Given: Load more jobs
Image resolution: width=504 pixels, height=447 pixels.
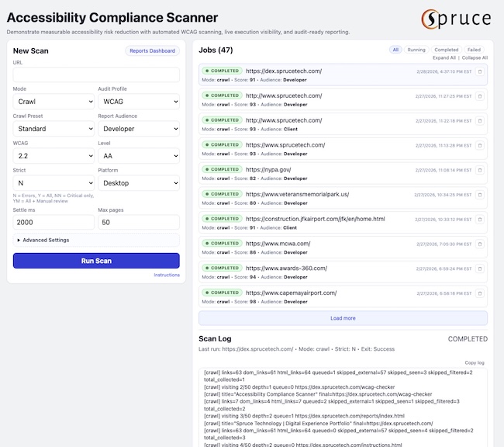Looking at the screenshot, I should 343,318.
